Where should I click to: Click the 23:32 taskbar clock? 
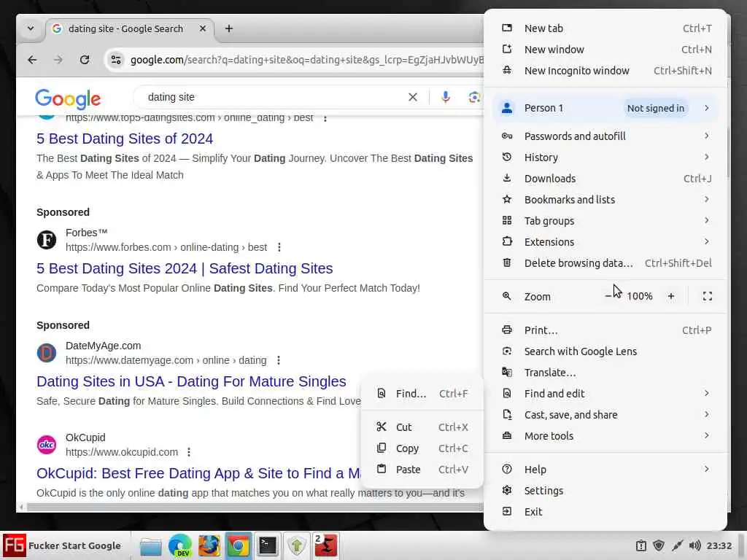pyautogui.click(x=719, y=545)
